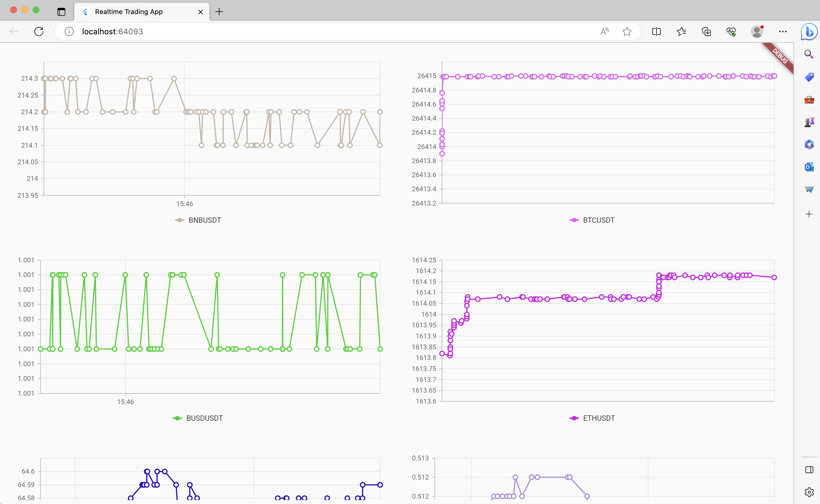Open the favorites list icon
Screen dimensions: 820x504
681,31
